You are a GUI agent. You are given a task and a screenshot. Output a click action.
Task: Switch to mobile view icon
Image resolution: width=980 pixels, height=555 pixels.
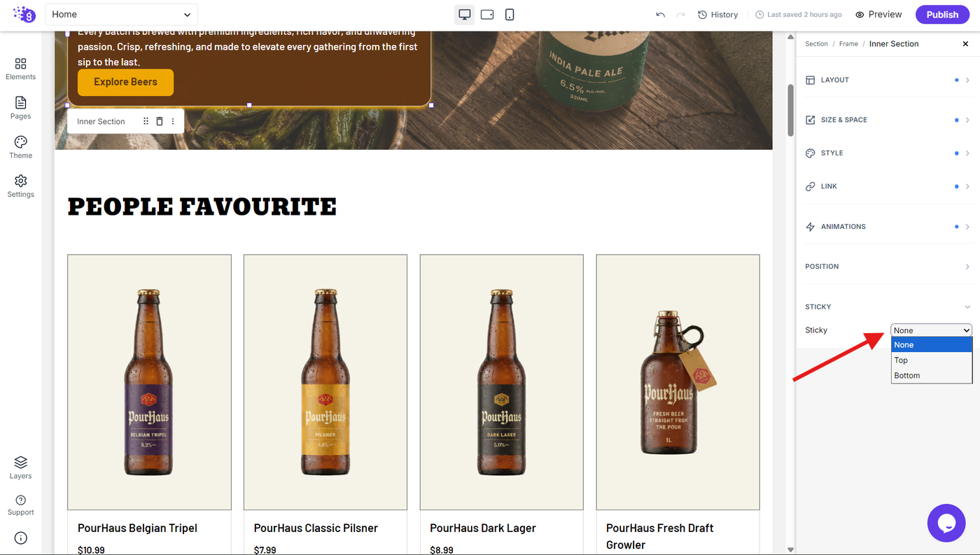510,14
